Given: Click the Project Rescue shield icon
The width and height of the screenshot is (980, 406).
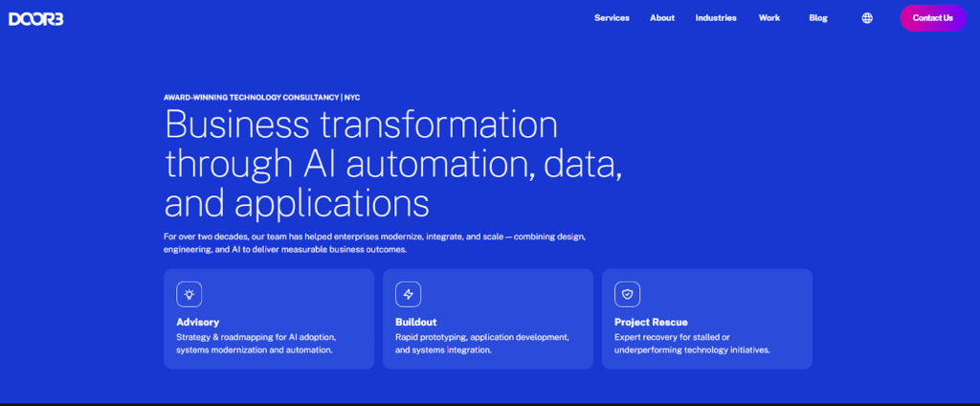Looking at the screenshot, I should 628,294.
